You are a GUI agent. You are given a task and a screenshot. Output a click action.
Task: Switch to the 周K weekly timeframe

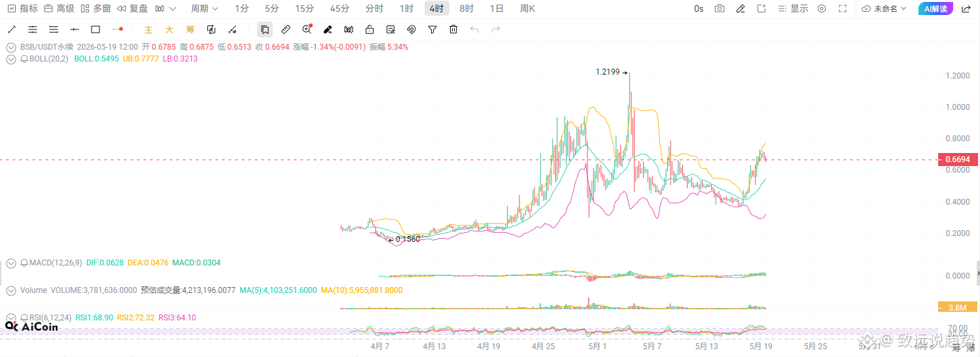[527, 8]
